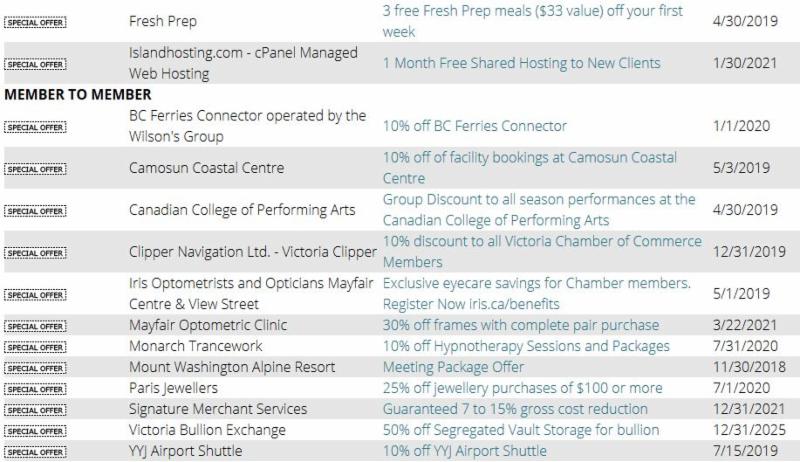Screen dimensions: 800x462
Task: Open 1 Month Free Shared Hosting offer
Action: [x=521, y=63]
